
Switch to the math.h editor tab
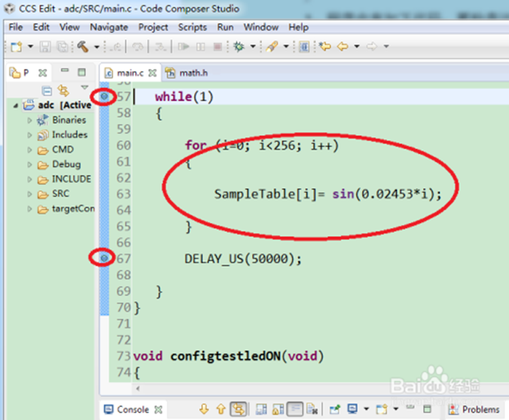coord(192,72)
